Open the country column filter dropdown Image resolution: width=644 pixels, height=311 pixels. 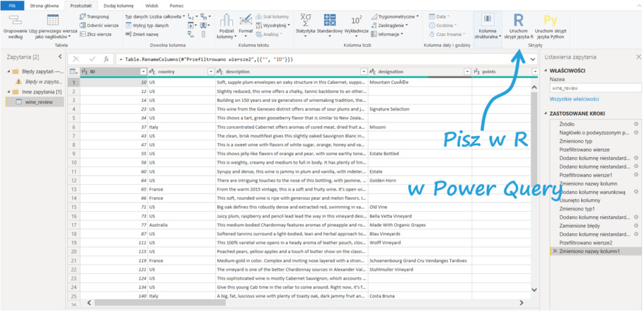click(210, 72)
